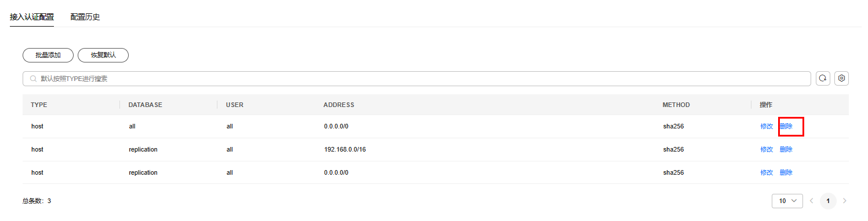This screenshot has width=868, height=221.
Task: Click 修改 in the last replication row
Action: point(767,172)
